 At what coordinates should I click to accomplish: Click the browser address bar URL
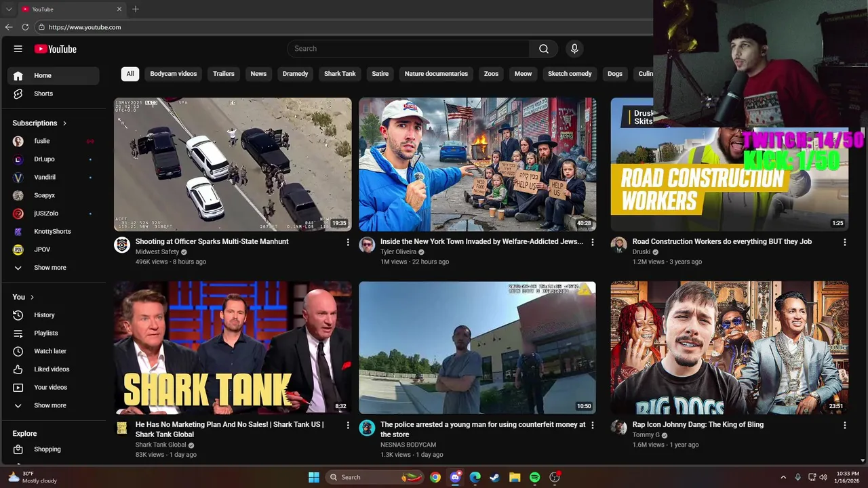tap(85, 27)
